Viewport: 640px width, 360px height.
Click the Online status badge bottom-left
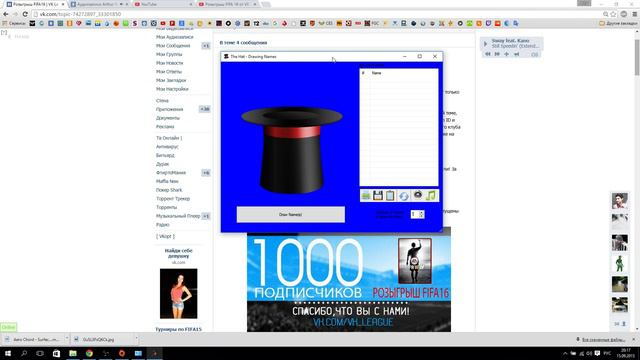pyautogui.click(x=8, y=327)
